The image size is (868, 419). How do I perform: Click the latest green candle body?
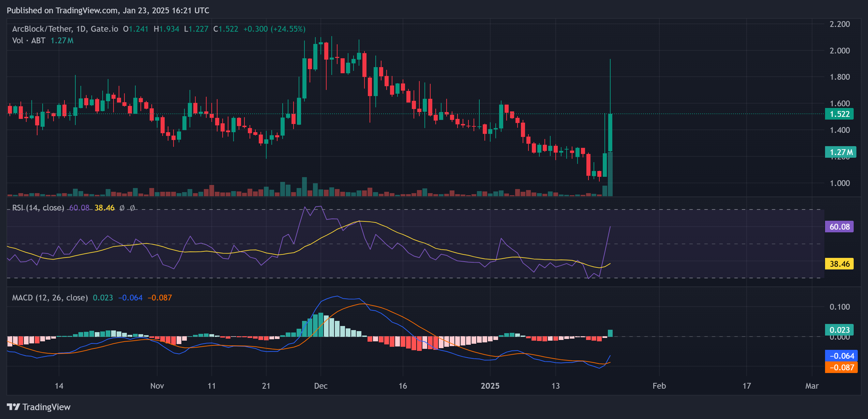point(610,133)
